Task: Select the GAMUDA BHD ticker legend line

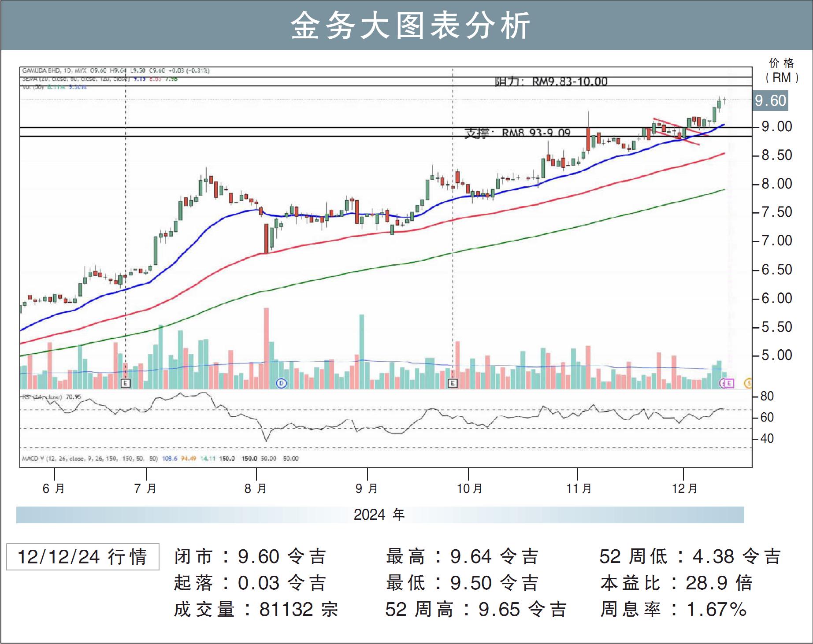Action: [115, 70]
